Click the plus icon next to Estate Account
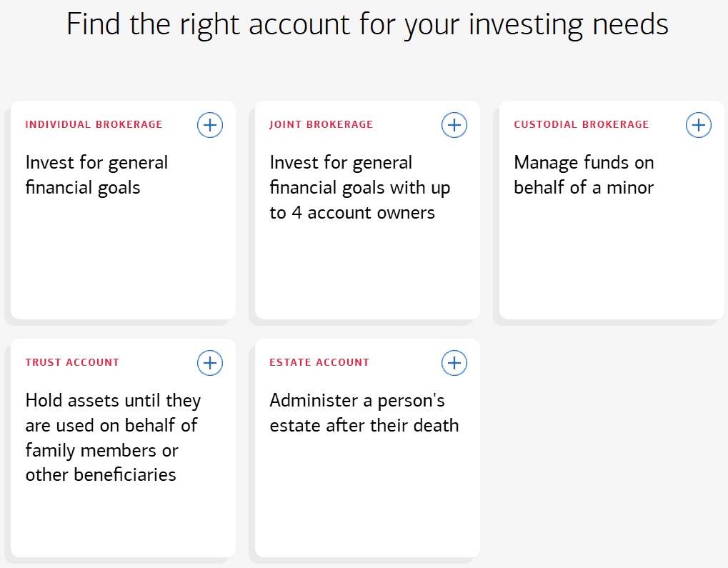Image resolution: width=728 pixels, height=568 pixels. pos(454,362)
